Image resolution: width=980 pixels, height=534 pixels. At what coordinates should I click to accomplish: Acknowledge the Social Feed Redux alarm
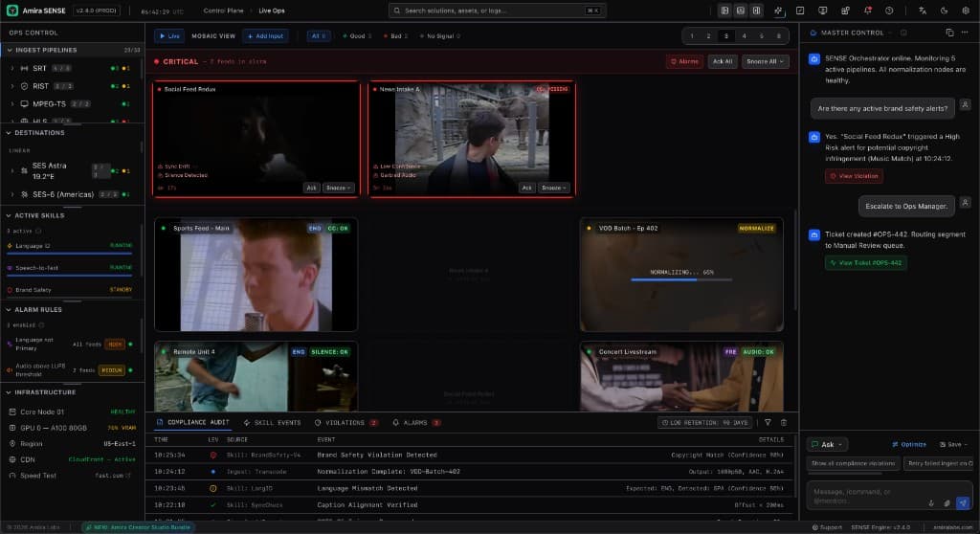tap(311, 188)
